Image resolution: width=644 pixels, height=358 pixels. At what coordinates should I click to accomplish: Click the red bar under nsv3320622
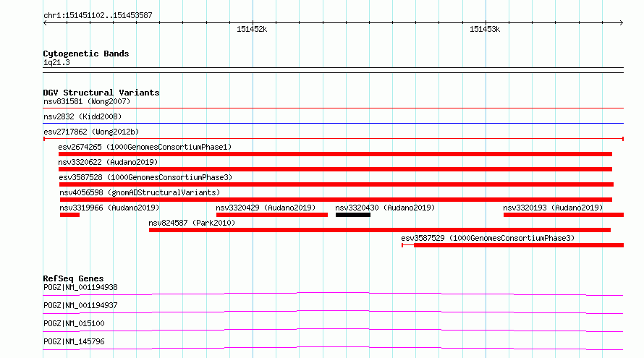(335, 169)
